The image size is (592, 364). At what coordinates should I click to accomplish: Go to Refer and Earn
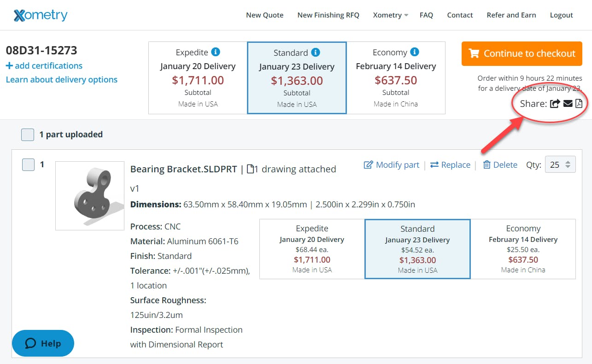(511, 15)
